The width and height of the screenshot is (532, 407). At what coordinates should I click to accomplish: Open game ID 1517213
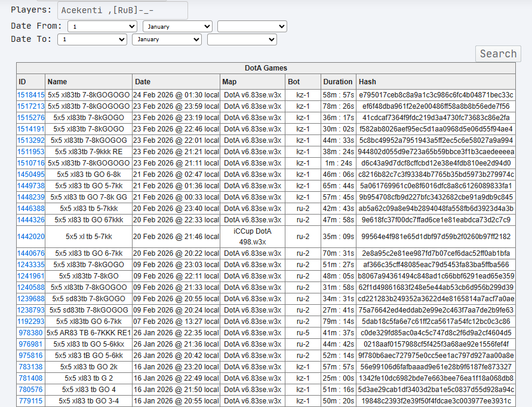pos(31,106)
